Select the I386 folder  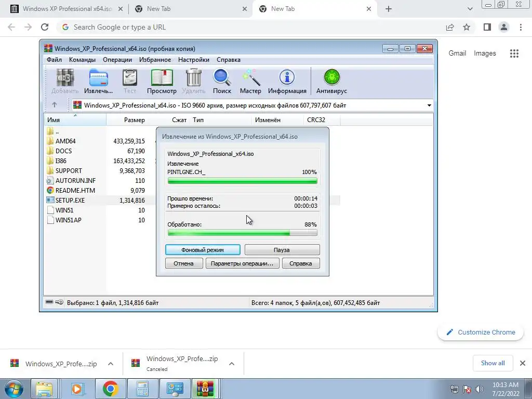pos(57,161)
